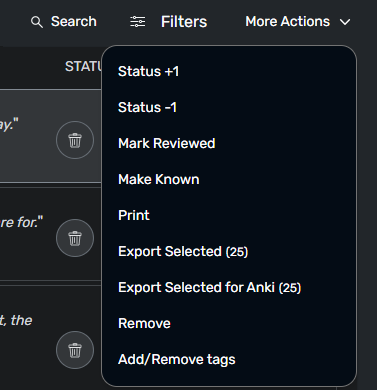Click Export Selected (25)

point(183,251)
